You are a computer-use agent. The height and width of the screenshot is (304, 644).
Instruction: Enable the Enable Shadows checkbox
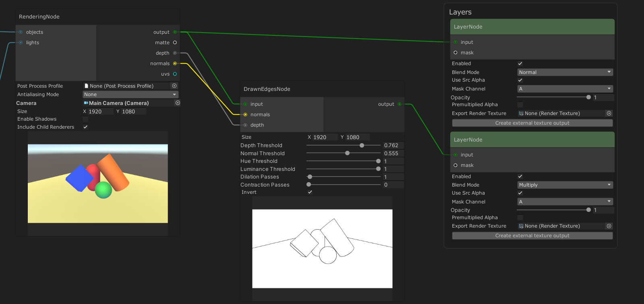(x=85, y=119)
